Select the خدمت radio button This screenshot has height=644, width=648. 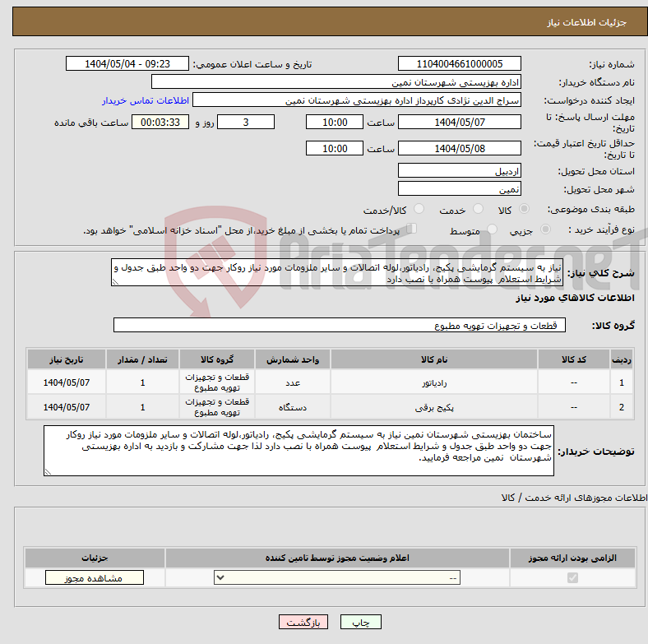point(478,209)
